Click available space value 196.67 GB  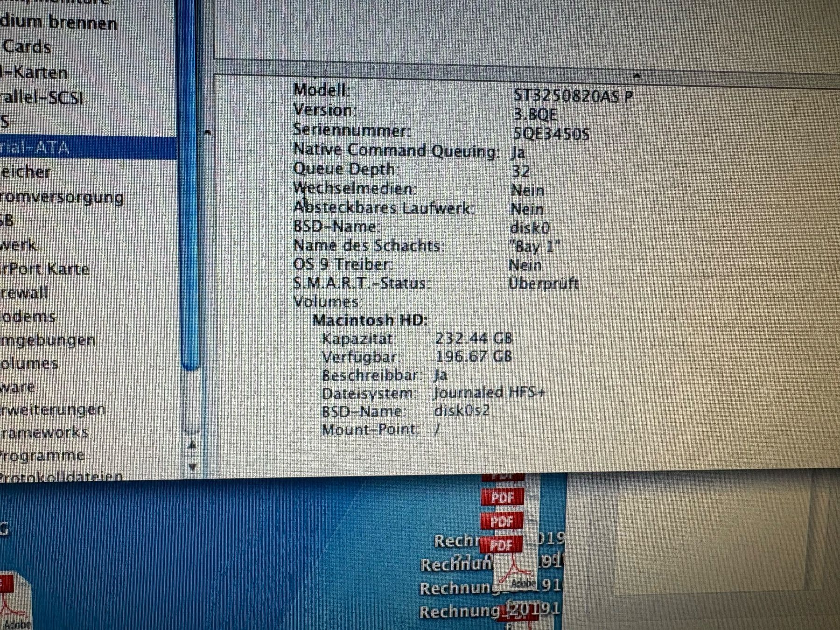474,357
